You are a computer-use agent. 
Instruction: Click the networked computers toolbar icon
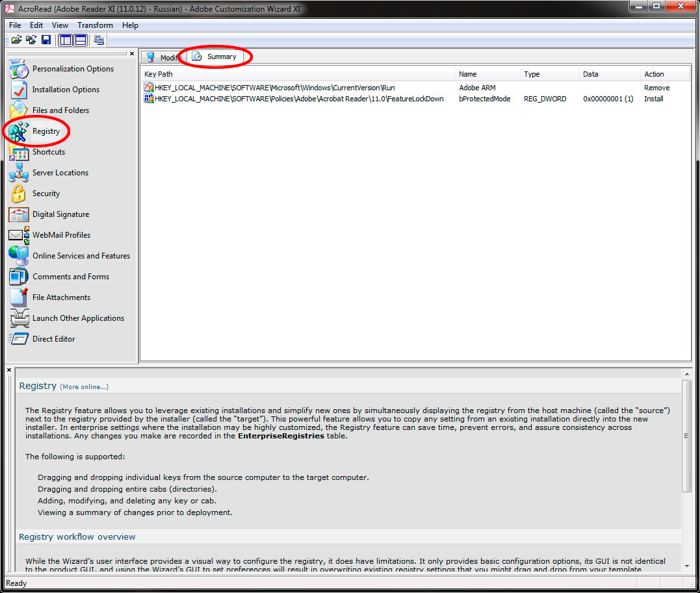click(x=99, y=40)
